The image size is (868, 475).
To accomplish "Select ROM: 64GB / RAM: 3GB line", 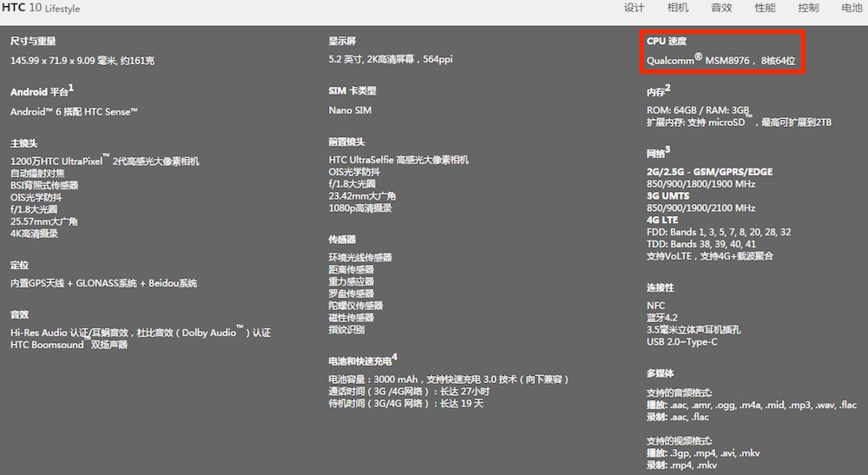I will (x=698, y=110).
